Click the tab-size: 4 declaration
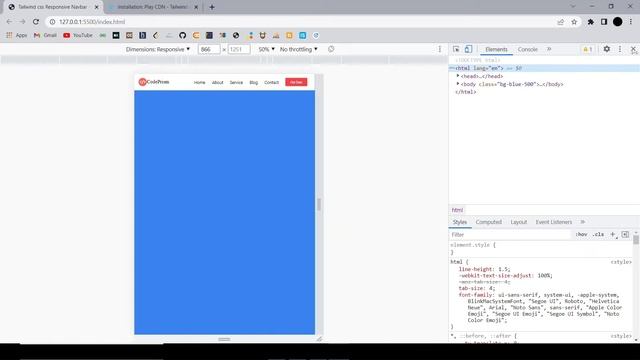The height and width of the screenshot is (360, 640). point(476,288)
